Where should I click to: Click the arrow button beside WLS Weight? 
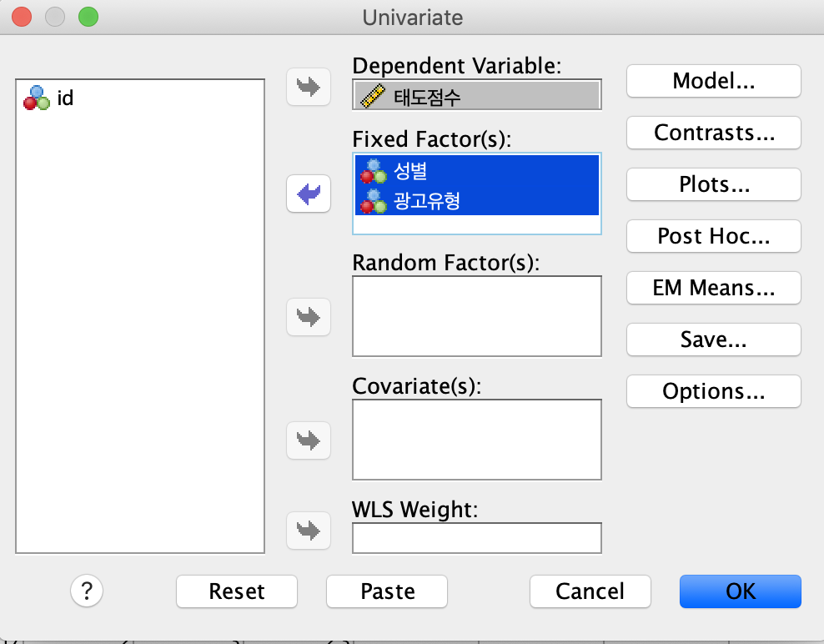tap(309, 531)
